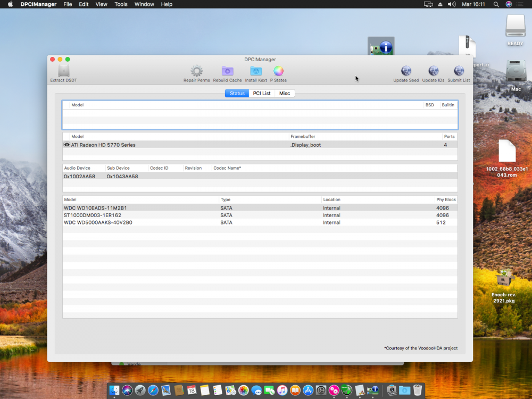Screen dimensions: 532x399
Task: Open Photos from the Dock
Action: [x=243, y=390]
